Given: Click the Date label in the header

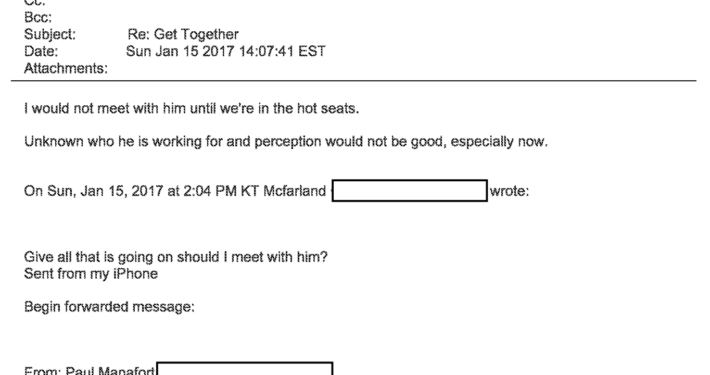Looking at the screenshot, I should click(x=41, y=51).
